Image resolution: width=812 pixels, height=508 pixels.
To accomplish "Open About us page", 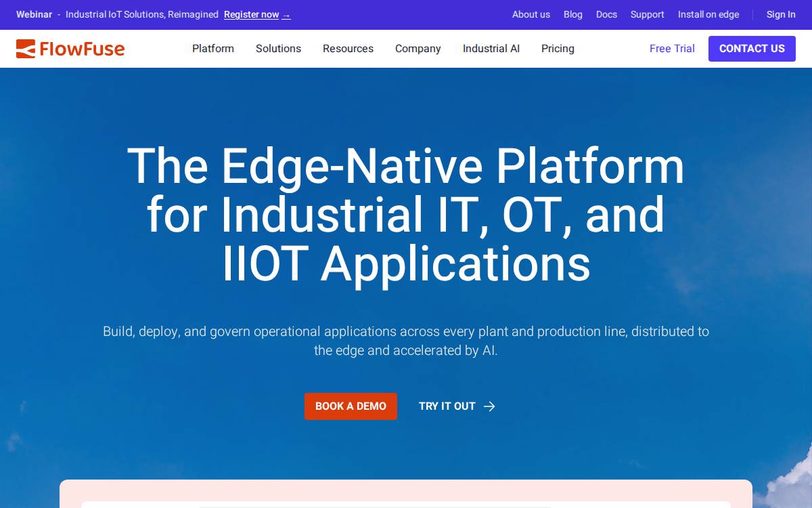I will [531, 14].
